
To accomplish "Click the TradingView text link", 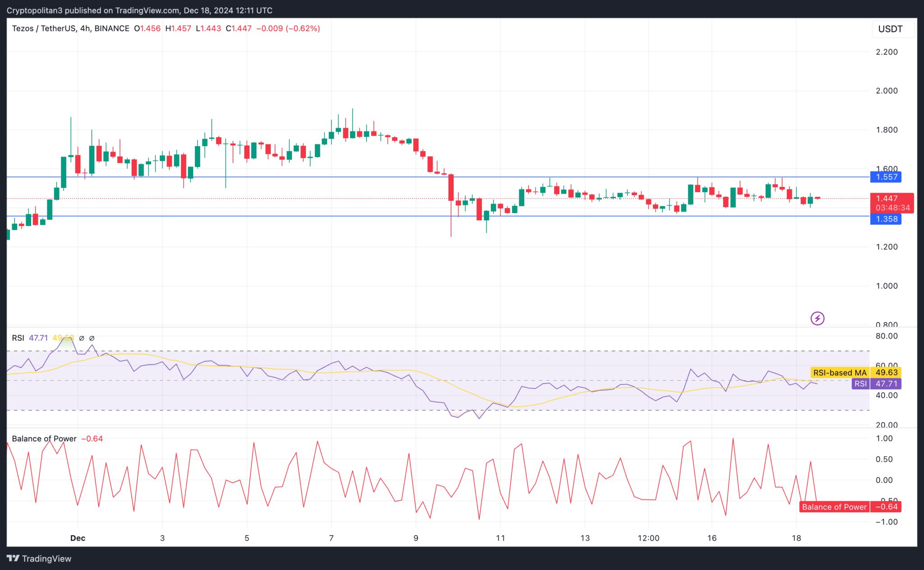I will (x=46, y=559).
